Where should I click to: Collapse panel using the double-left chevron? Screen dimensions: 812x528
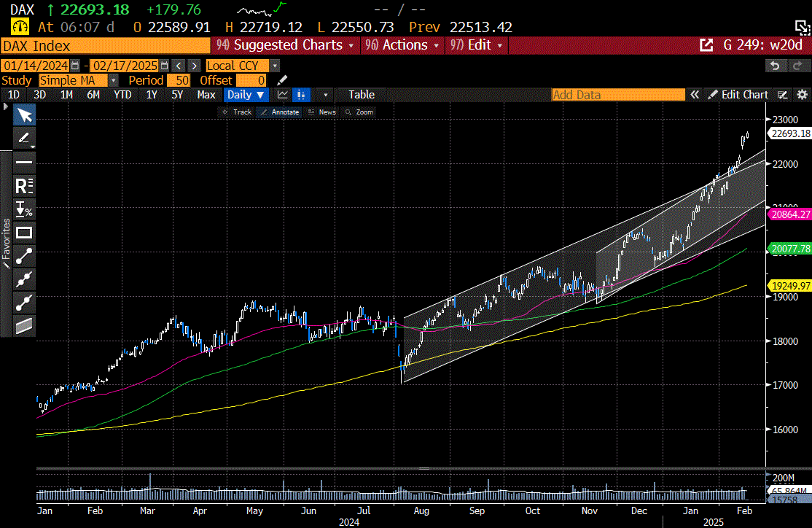pyautogui.click(x=695, y=95)
